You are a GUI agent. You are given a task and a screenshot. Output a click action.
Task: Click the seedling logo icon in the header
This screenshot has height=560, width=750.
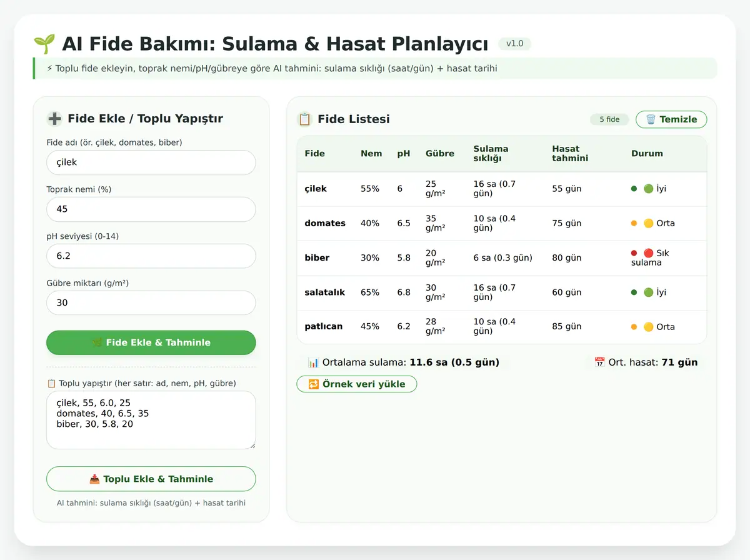44,44
